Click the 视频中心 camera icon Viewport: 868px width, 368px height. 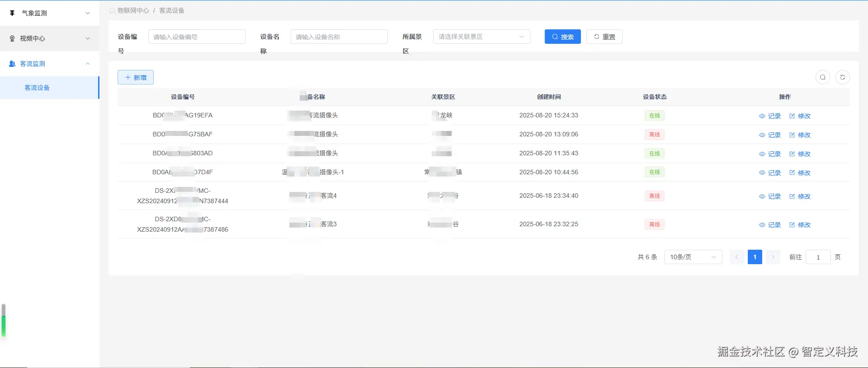point(12,38)
